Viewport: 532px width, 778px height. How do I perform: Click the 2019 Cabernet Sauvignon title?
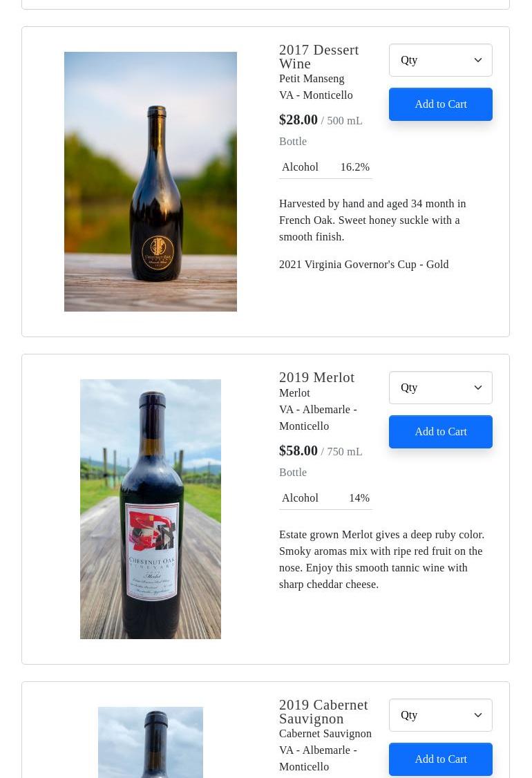pyautogui.click(x=323, y=712)
